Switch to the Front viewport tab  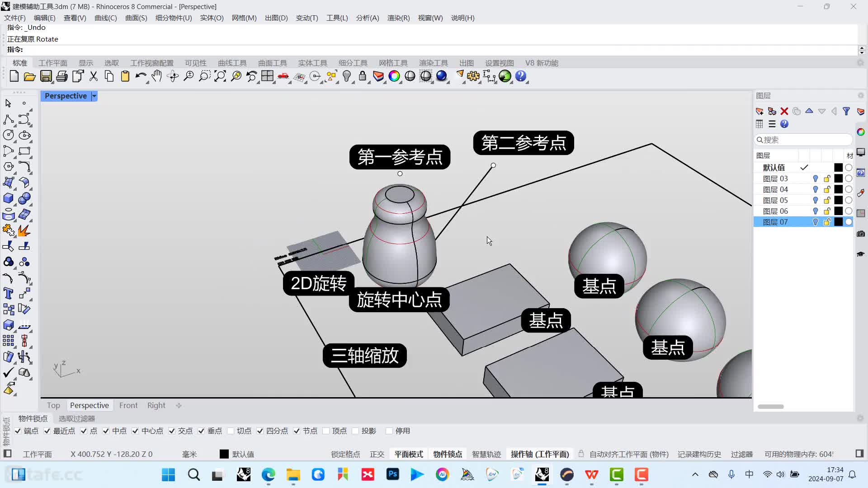tap(128, 405)
